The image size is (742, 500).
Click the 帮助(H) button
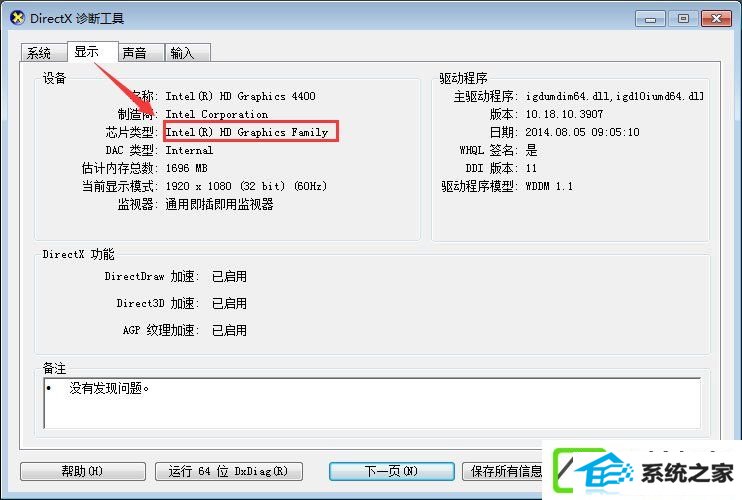[83, 471]
